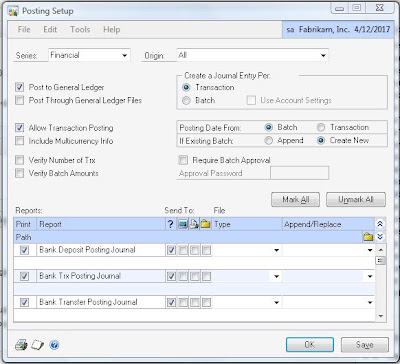Toggle Allow Transaction Posting checkbox
Viewport: 400px width, 364px height.
click(20, 128)
